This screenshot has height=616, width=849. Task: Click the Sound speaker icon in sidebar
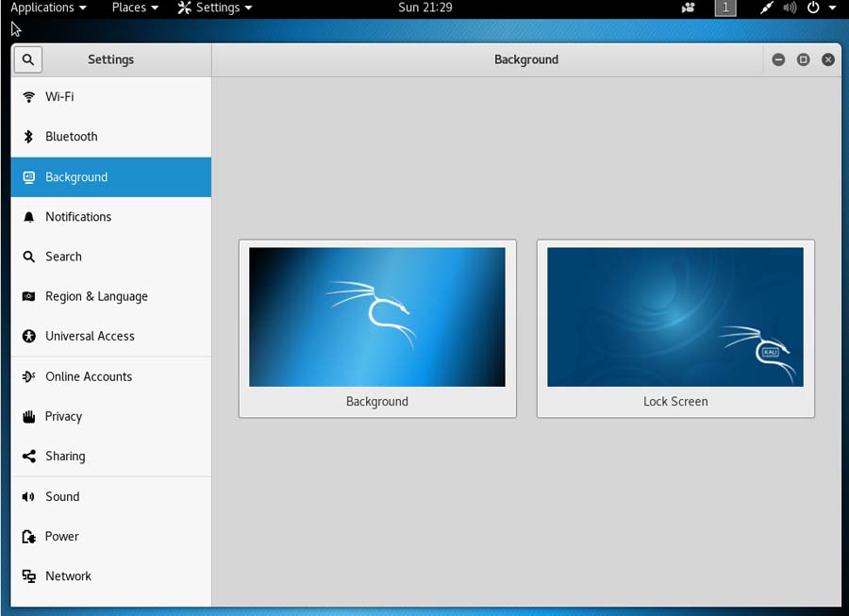28,496
